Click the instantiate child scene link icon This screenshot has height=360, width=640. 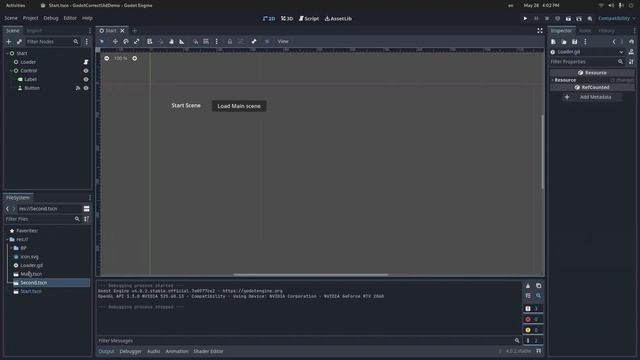point(19,42)
